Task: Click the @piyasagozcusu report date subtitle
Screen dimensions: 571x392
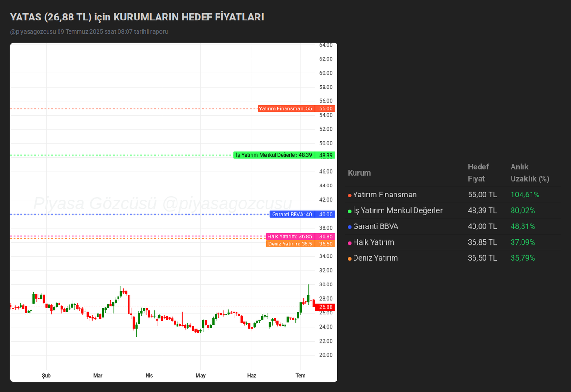Action: click(x=89, y=32)
